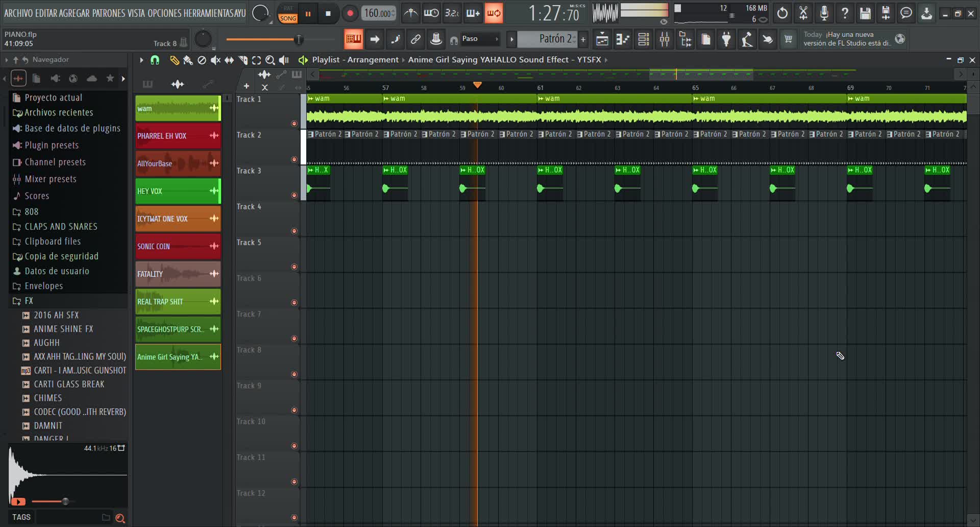Select the Mute tool in Playlist toolbar
The height and width of the screenshot is (527, 980).
215,60
